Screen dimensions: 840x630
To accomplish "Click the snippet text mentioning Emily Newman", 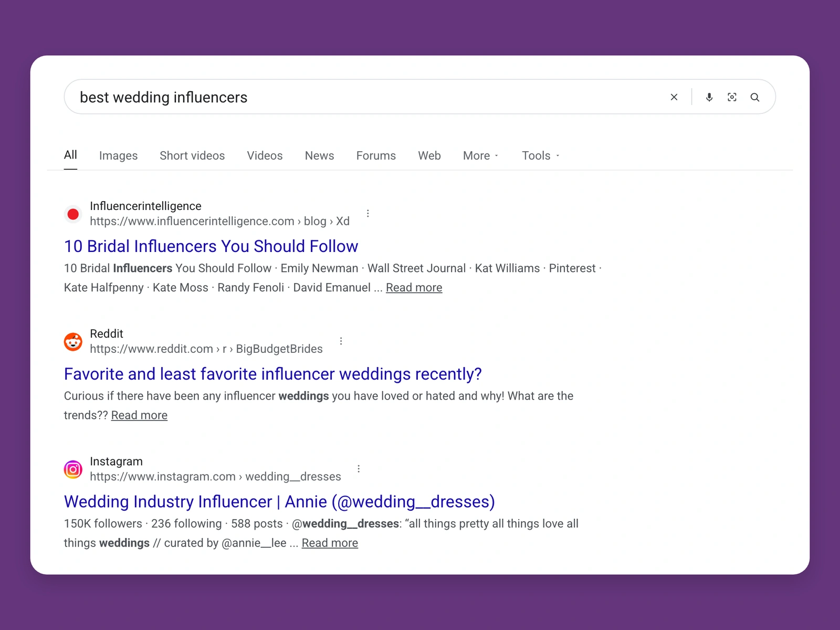I will click(x=332, y=278).
